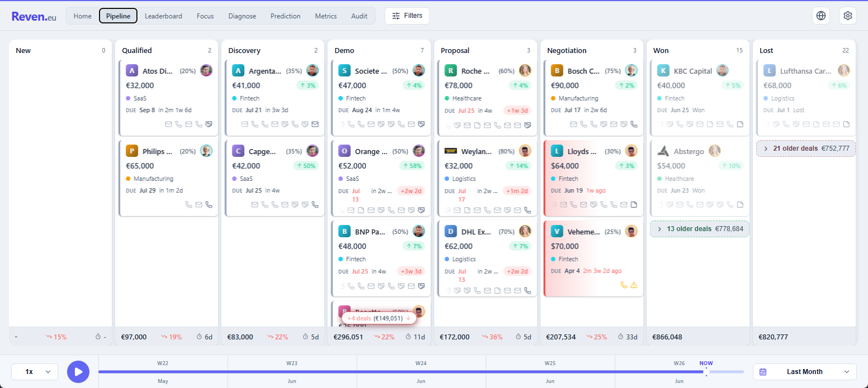
Task: Click the dark phone icon on DHL card
Action: (x=528, y=291)
